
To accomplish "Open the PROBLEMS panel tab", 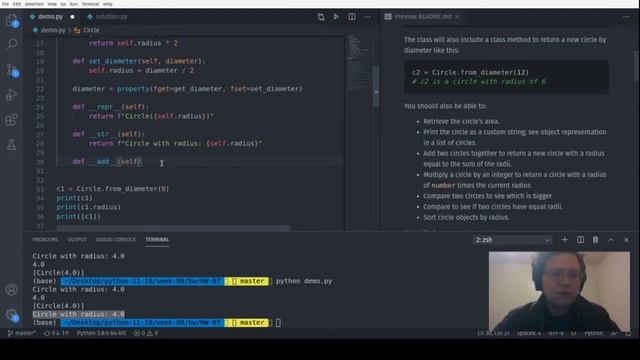I will [45, 240].
